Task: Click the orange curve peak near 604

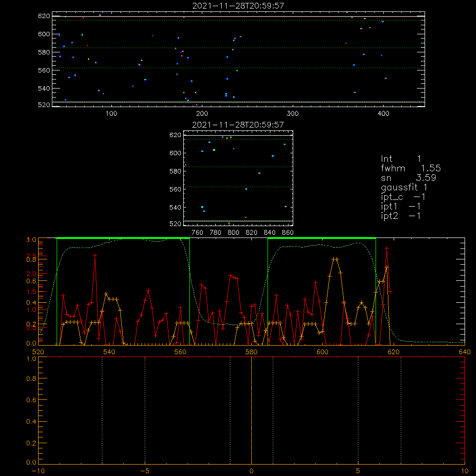Action: click(x=335, y=258)
